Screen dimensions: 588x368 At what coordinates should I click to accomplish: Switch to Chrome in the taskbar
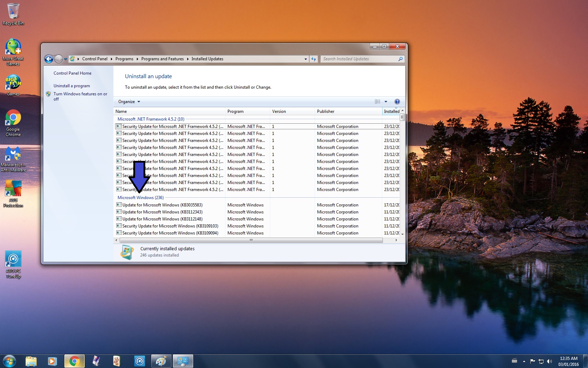[x=74, y=361]
